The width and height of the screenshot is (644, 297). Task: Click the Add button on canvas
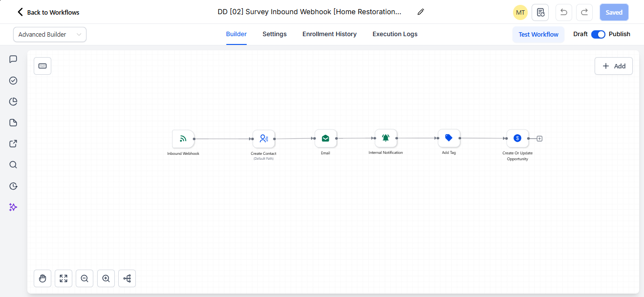click(x=614, y=66)
